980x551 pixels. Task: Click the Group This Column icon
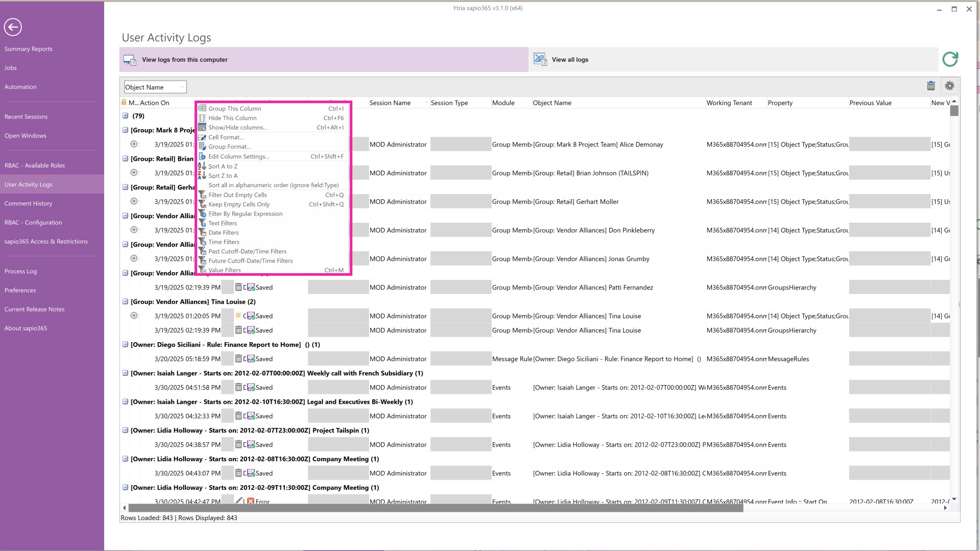coord(202,108)
